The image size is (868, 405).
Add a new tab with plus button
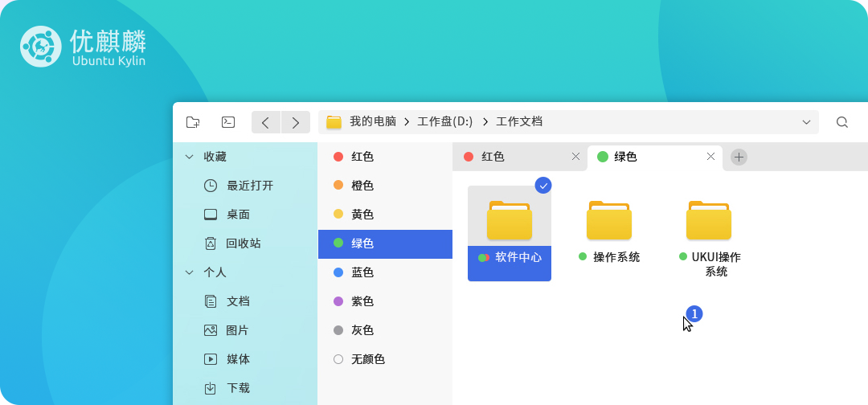coord(739,157)
